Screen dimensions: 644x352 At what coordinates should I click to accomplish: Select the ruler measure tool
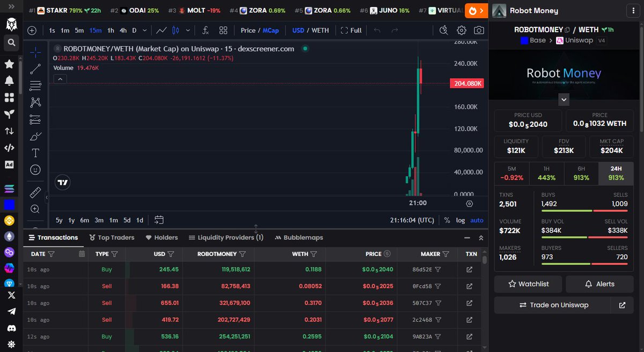(x=35, y=192)
